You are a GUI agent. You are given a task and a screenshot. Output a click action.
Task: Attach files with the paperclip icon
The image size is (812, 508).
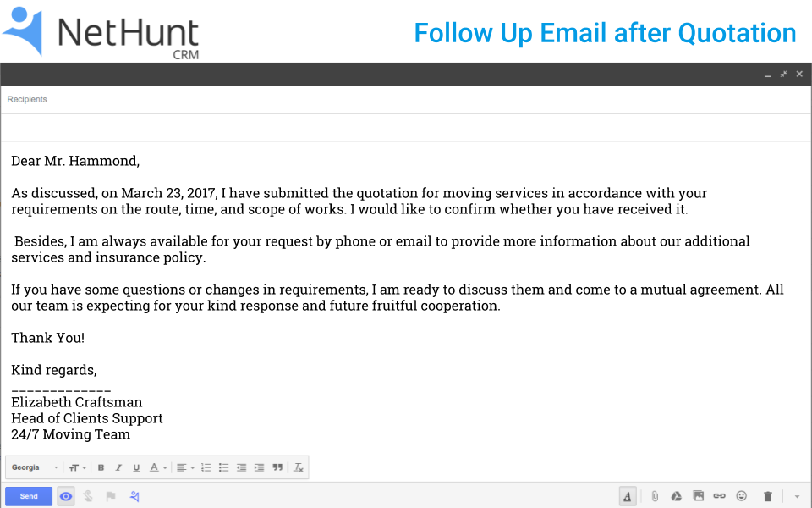click(655, 496)
